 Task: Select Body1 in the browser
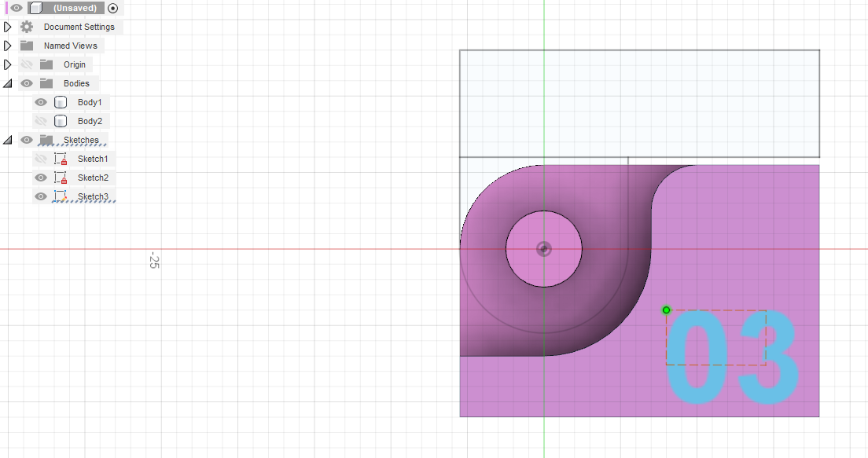90,102
